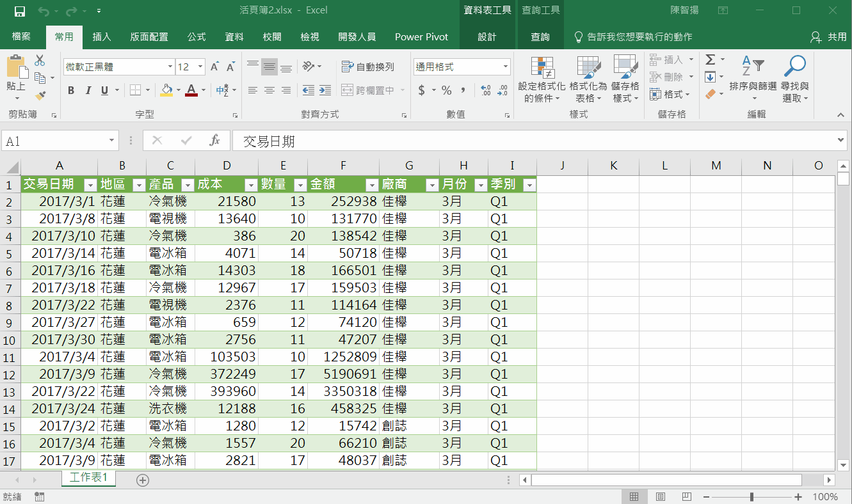Add a new sheet with plus icon

pos(143,480)
